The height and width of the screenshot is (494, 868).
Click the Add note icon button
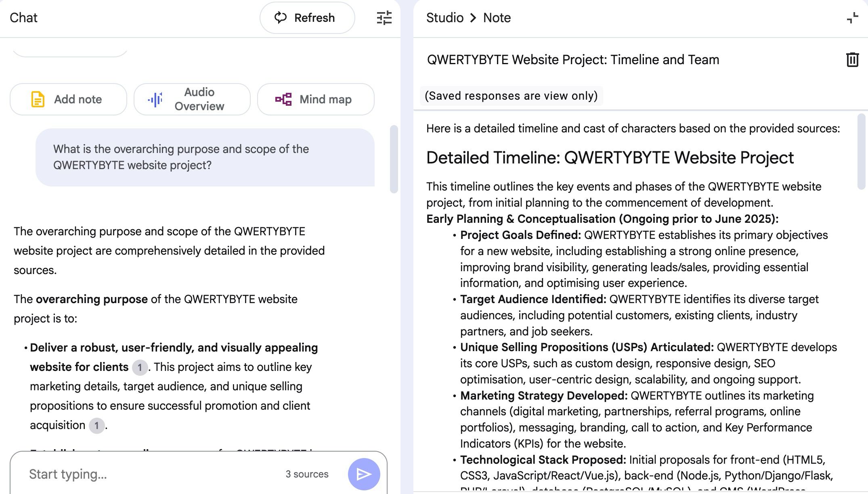coord(68,99)
